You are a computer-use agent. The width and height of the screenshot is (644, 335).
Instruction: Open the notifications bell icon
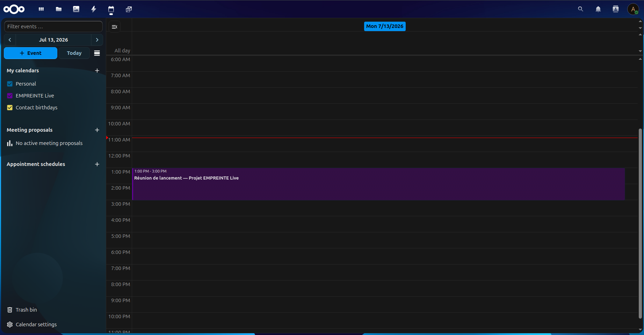[x=598, y=9]
